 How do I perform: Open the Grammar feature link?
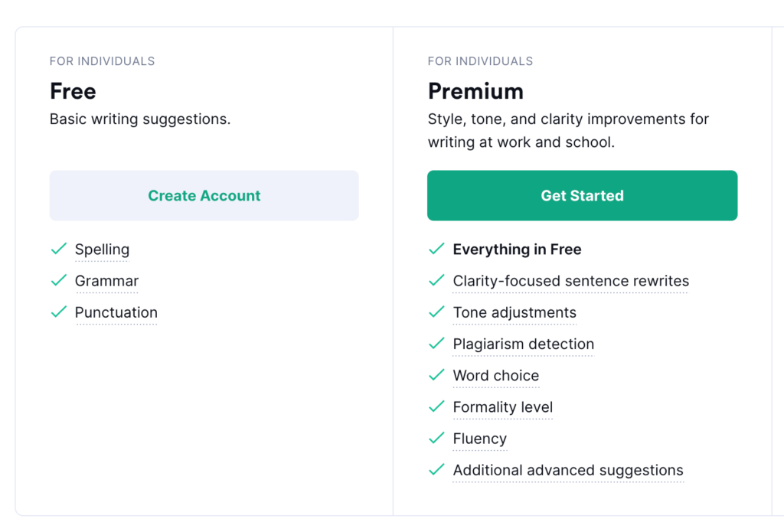tap(106, 281)
